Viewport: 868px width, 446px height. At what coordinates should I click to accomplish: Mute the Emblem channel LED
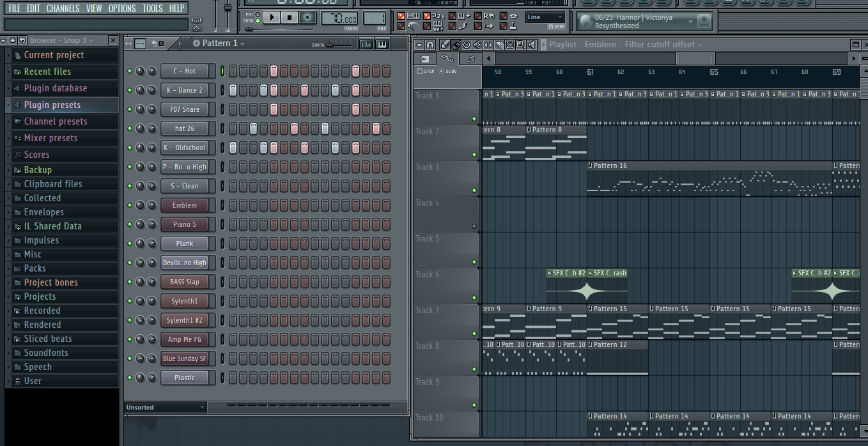tap(130, 205)
